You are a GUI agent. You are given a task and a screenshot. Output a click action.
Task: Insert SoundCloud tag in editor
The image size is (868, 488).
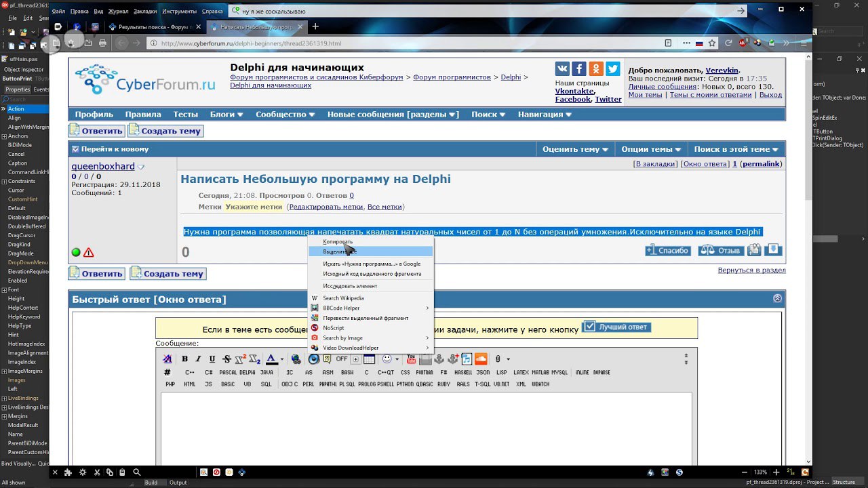pyautogui.click(x=481, y=359)
